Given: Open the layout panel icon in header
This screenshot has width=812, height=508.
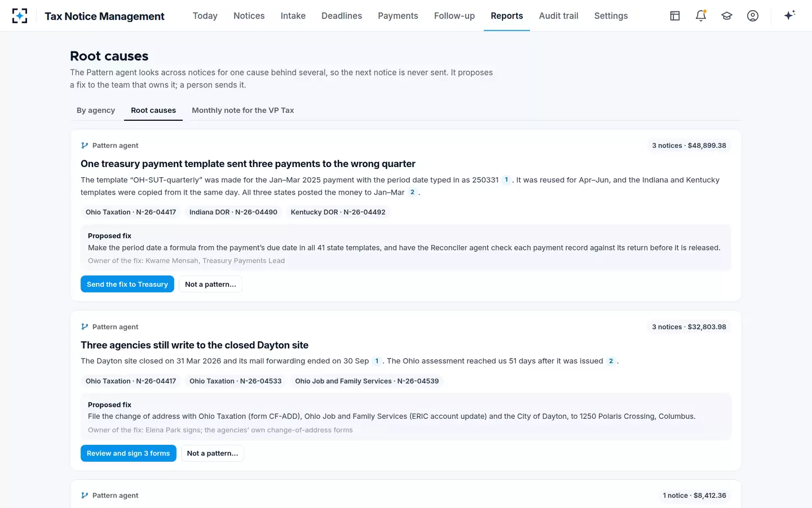Looking at the screenshot, I should [675, 16].
